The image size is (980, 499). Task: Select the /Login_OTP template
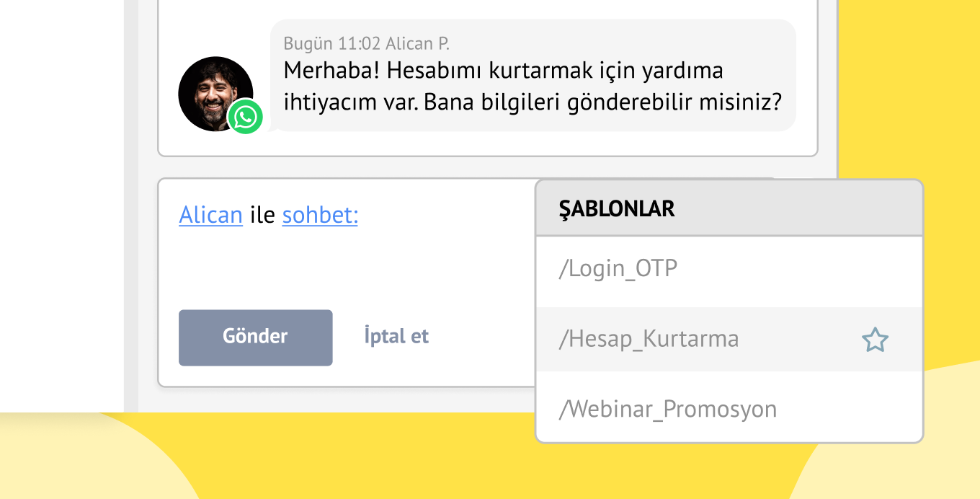(x=618, y=269)
